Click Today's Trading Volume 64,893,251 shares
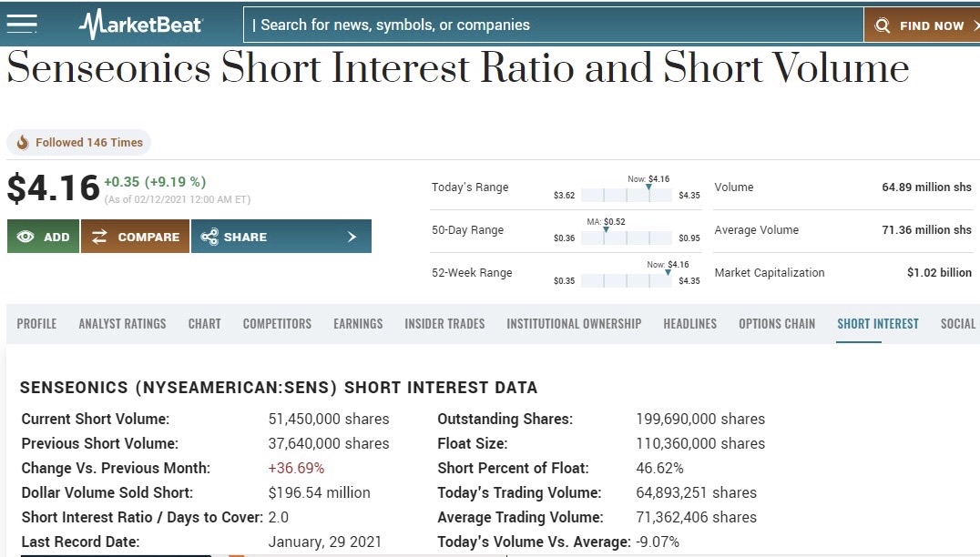This screenshot has width=980, height=557. pos(696,492)
